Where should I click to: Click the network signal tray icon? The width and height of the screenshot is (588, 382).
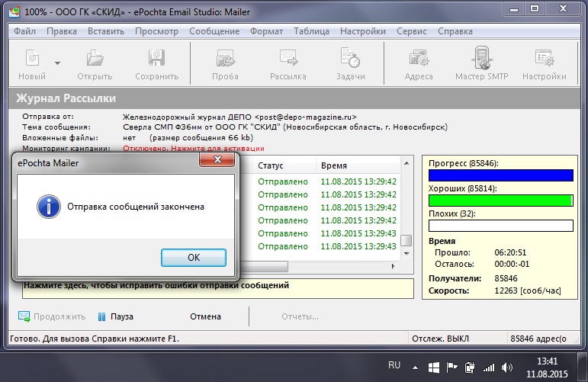coord(488,368)
